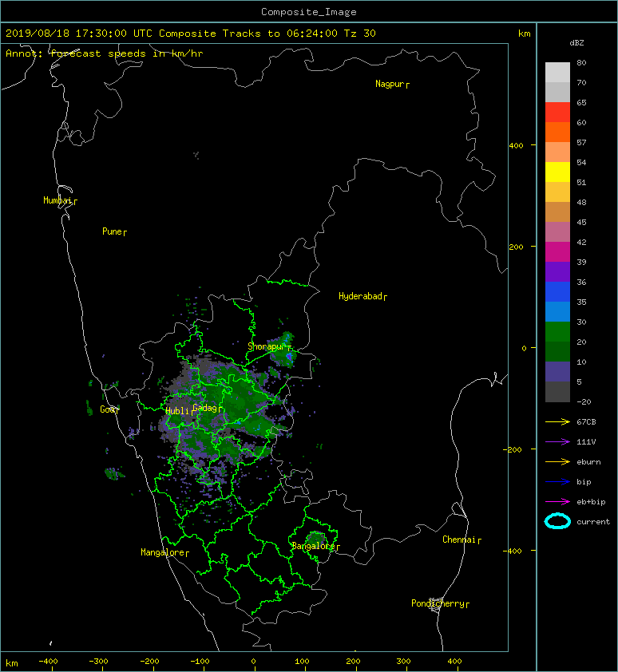Click the Pune city label
Screen dimensions: 618x672
(114, 232)
